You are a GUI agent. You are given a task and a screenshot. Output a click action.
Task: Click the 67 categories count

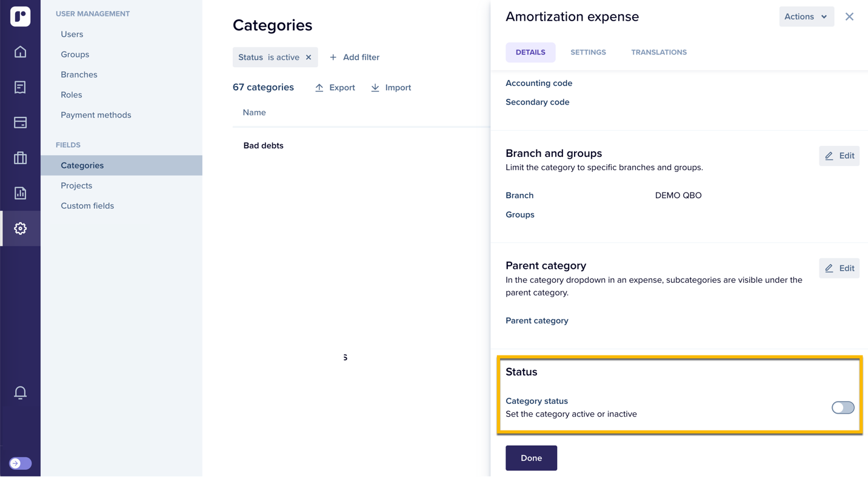(x=263, y=87)
